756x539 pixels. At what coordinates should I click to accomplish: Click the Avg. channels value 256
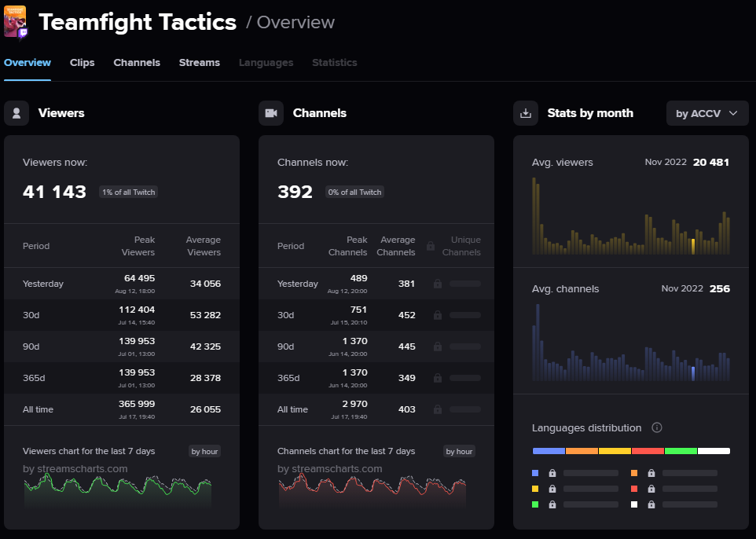pyautogui.click(x=720, y=289)
